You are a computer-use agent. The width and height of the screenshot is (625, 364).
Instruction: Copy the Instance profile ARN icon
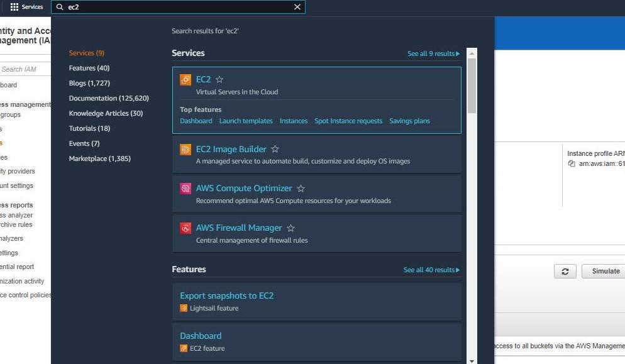click(x=571, y=163)
